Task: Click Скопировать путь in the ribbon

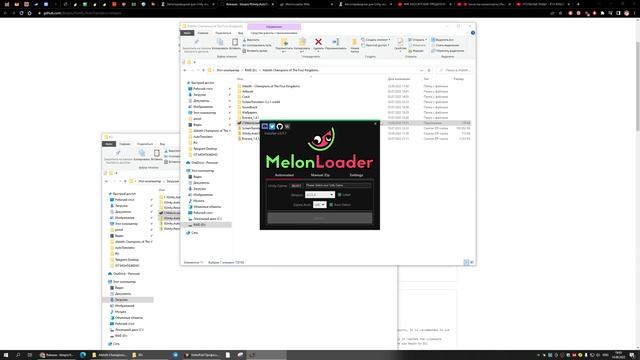Action: coord(257,45)
